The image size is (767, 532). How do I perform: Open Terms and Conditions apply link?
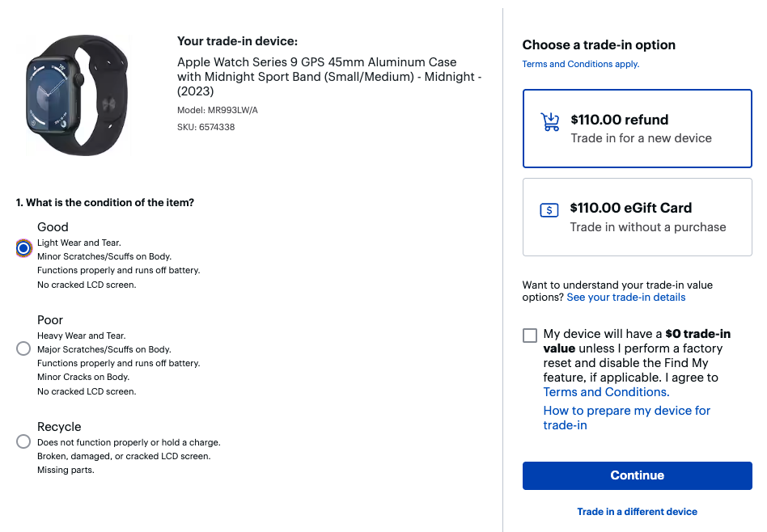tap(581, 64)
